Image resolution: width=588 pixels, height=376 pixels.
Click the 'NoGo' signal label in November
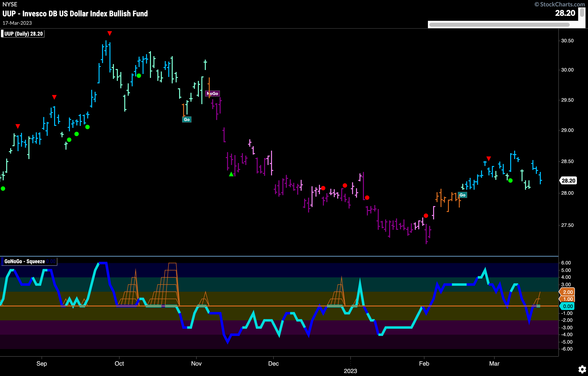tap(212, 94)
